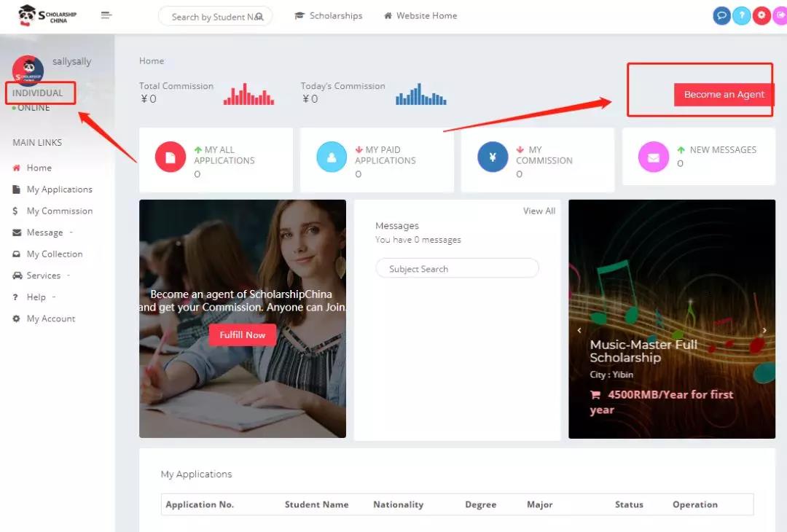This screenshot has height=532, width=787.
Task: Open My Commission from the sidebar
Action: (x=52, y=211)
